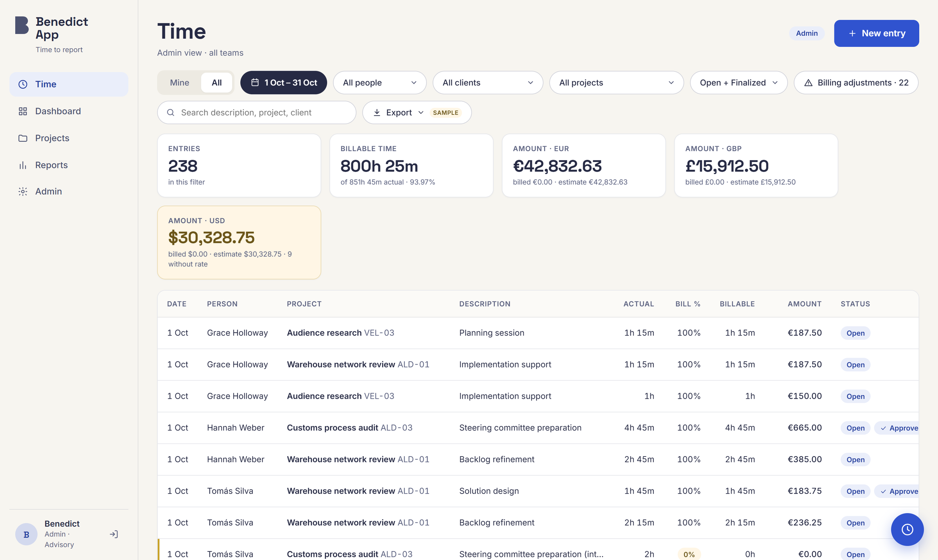Click the download icon on Export button
Viewport: 938px width, 560px height.
tap(377, 112)
